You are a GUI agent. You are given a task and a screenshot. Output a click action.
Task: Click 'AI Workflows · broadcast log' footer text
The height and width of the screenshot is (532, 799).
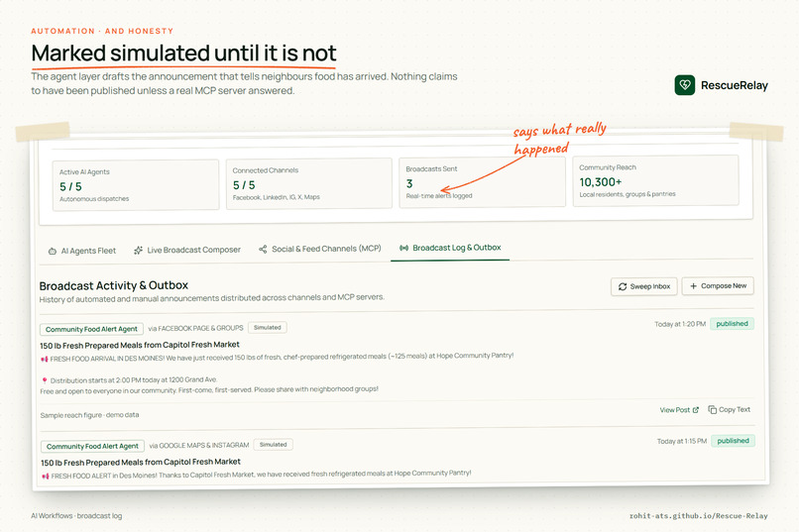(x=76, y=516)
